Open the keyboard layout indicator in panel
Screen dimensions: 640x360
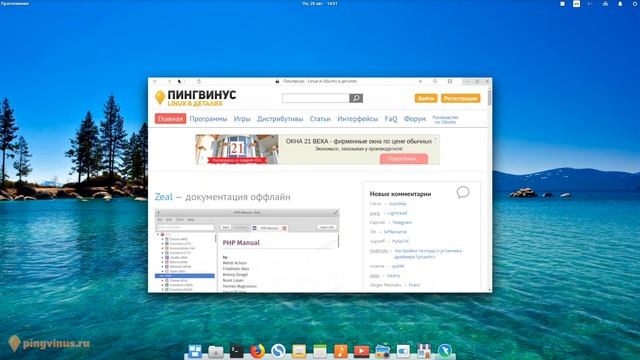click(576, 4)
